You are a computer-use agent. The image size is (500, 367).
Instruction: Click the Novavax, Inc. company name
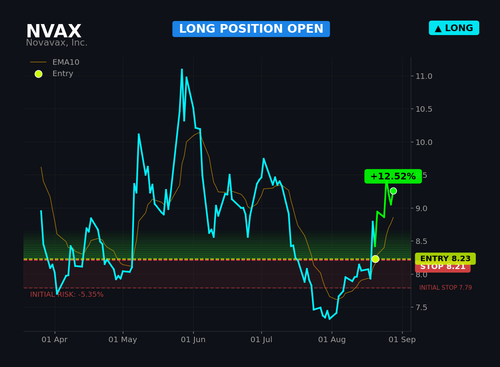tap(57, 43)
